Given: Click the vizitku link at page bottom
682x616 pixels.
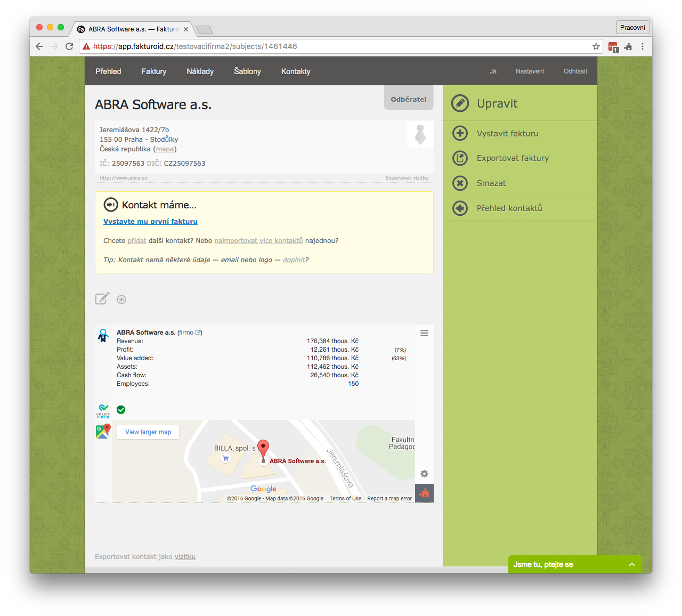Looking at the screenshot, I should (x=185, y=557).
